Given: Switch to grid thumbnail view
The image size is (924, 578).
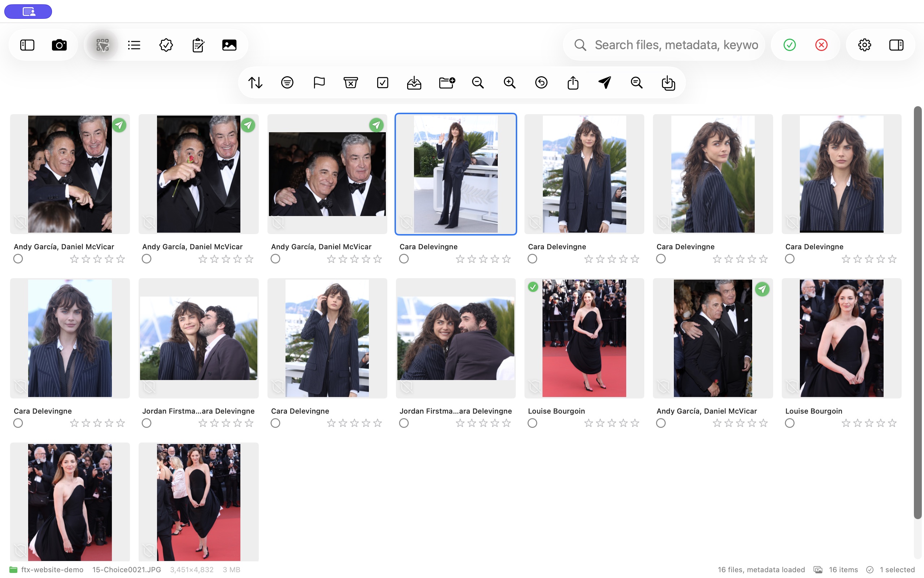Looking at the screenshot, I should coord(103,45).
